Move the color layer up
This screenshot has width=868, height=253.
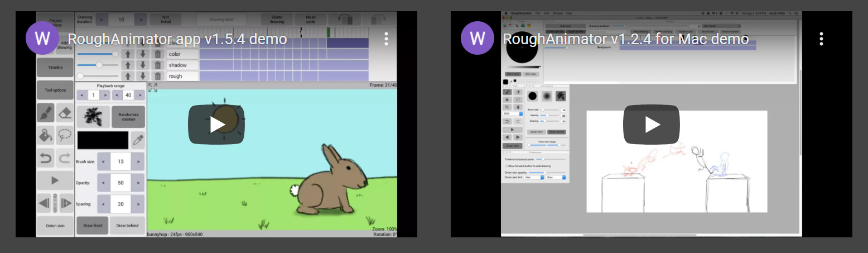point(128,54)
